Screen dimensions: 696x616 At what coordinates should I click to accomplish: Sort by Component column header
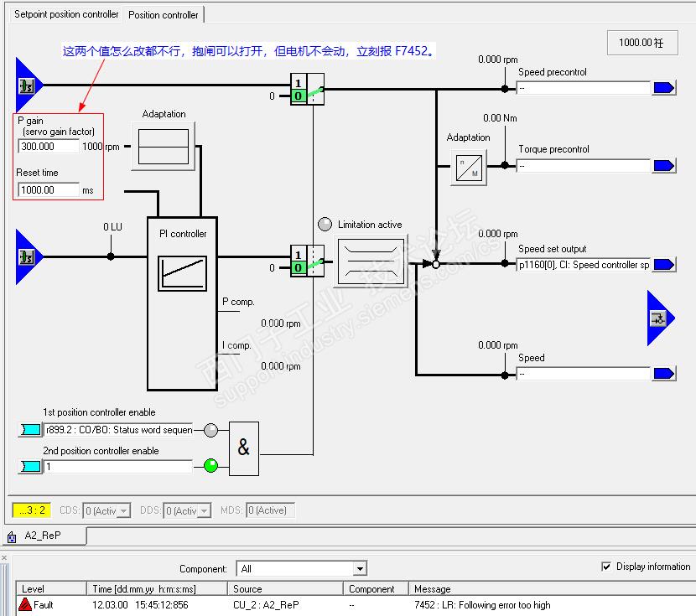[x=376, y=588]
